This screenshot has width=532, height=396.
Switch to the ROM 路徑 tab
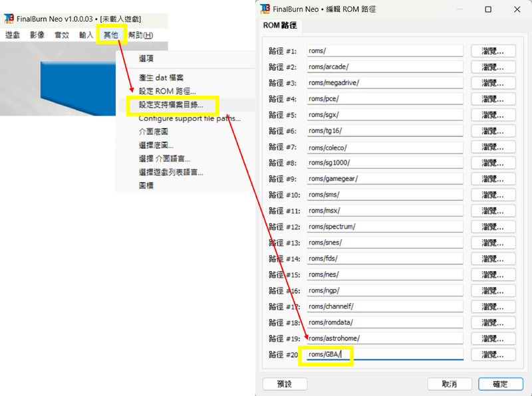click(280, 25)
